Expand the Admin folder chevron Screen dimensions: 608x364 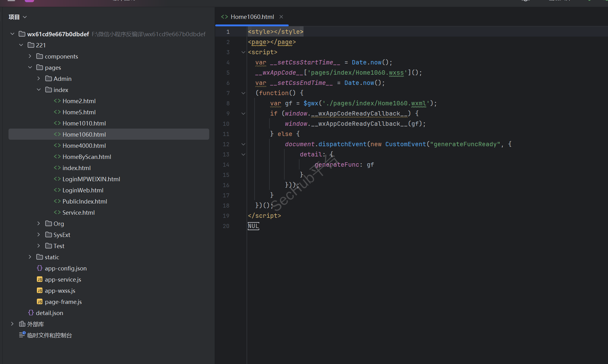38,78
